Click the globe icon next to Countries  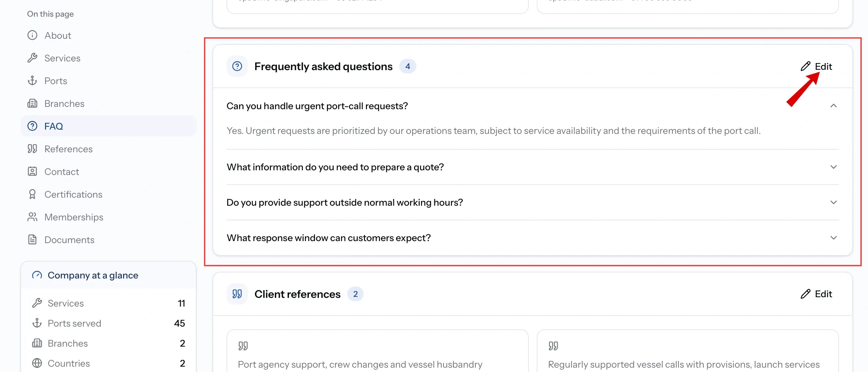click(37, 363)
